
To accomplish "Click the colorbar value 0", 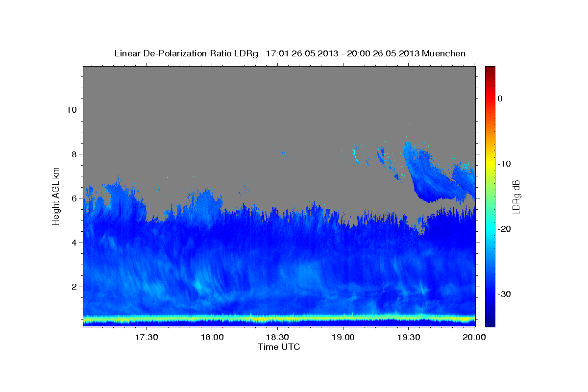I will [500, 98].
